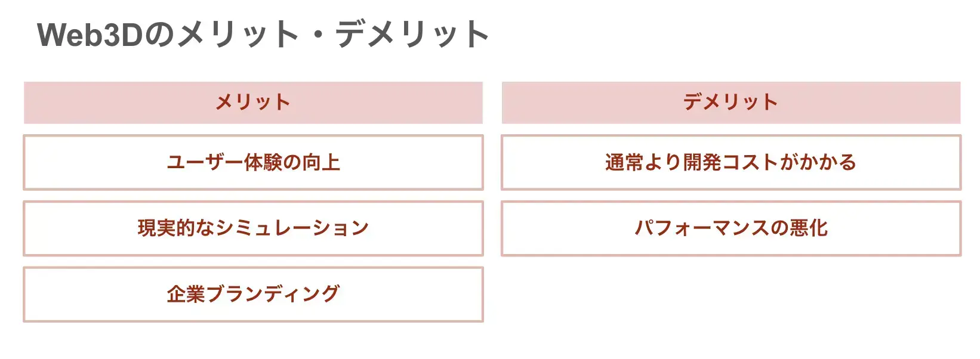Click the word 企業 in the branding box
The width and height of the screenshot is (980, 359).
(x=186, y=294)
